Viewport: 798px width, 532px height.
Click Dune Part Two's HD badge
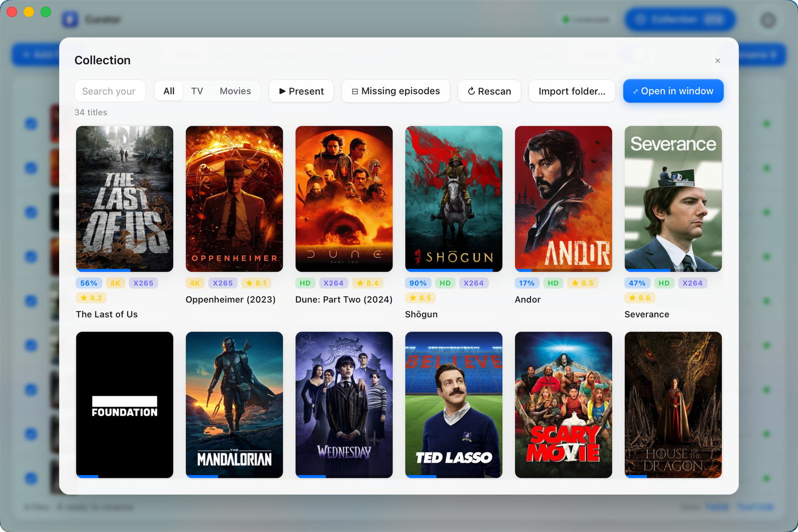(x=305, y=283)
